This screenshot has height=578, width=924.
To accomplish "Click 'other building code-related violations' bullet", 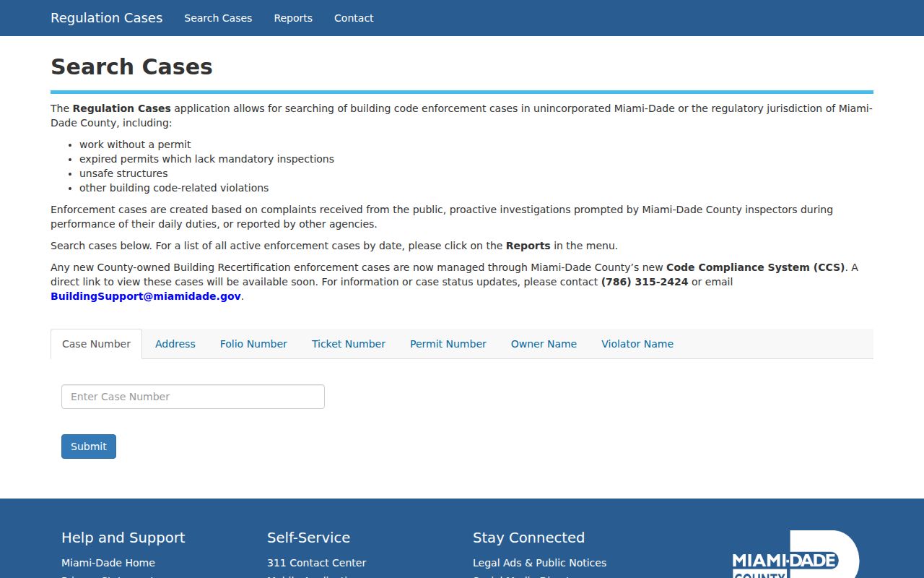I will click(x=174, y=188).
